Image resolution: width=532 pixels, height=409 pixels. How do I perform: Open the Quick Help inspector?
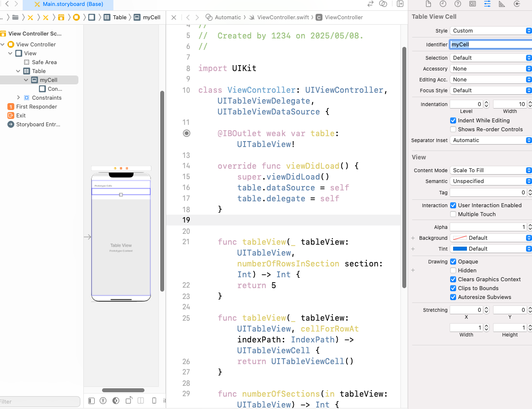[458, 4]
